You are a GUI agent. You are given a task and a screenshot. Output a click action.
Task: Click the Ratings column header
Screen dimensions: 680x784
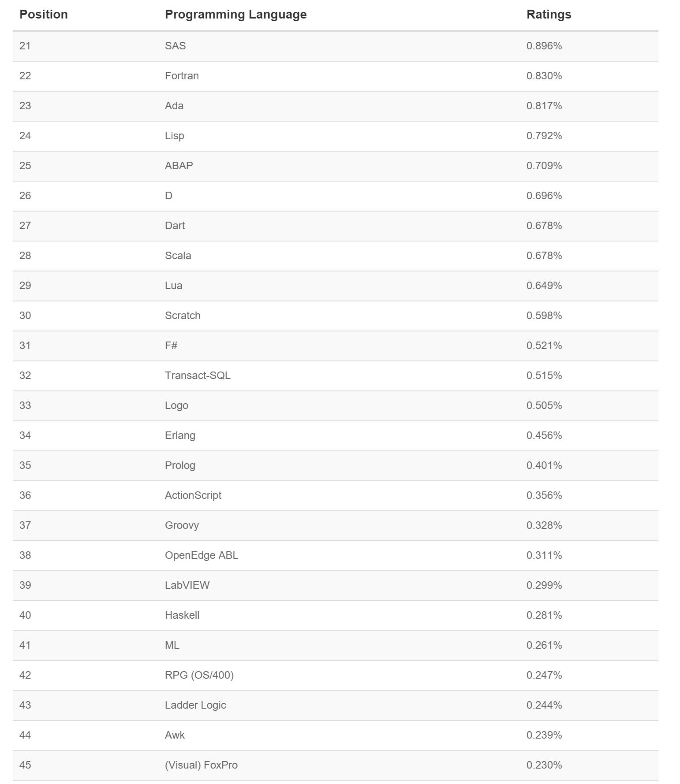pos(549,15)
